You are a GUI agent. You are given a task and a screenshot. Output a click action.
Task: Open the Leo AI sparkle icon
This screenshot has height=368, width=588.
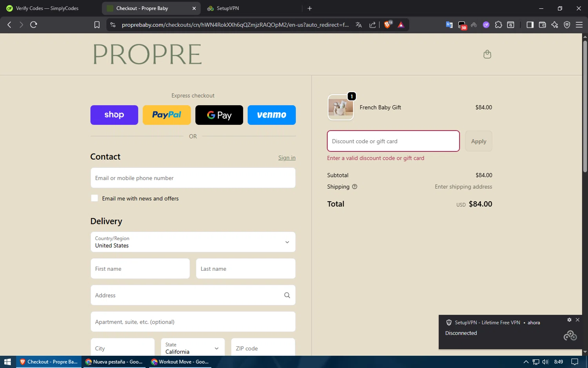(555, 25)
